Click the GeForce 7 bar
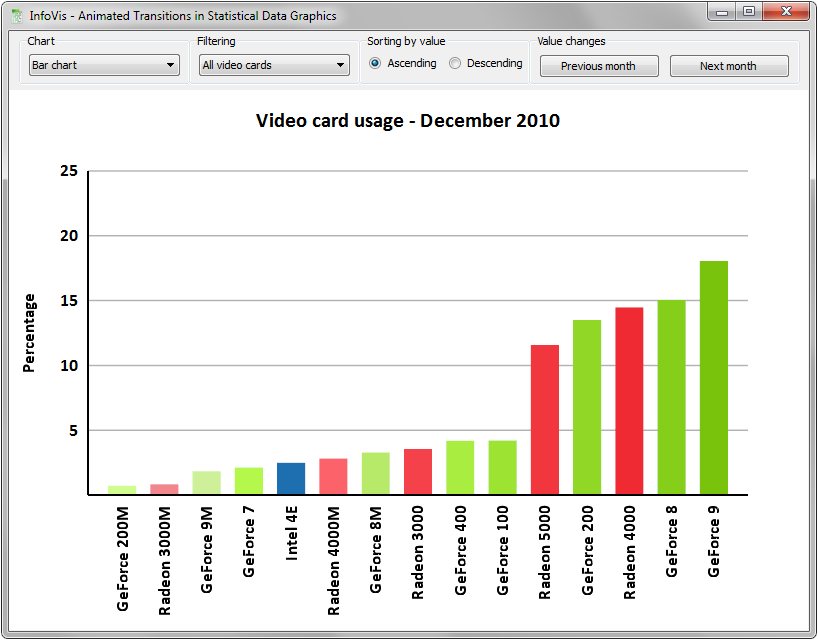This screenshot has width=818, height=640. coord(249,481)
